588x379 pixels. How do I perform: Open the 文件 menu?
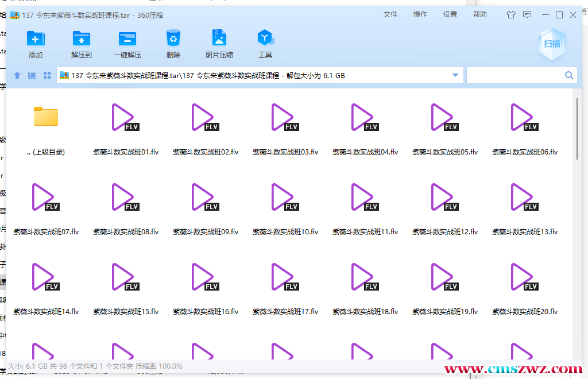pos(390,14)
